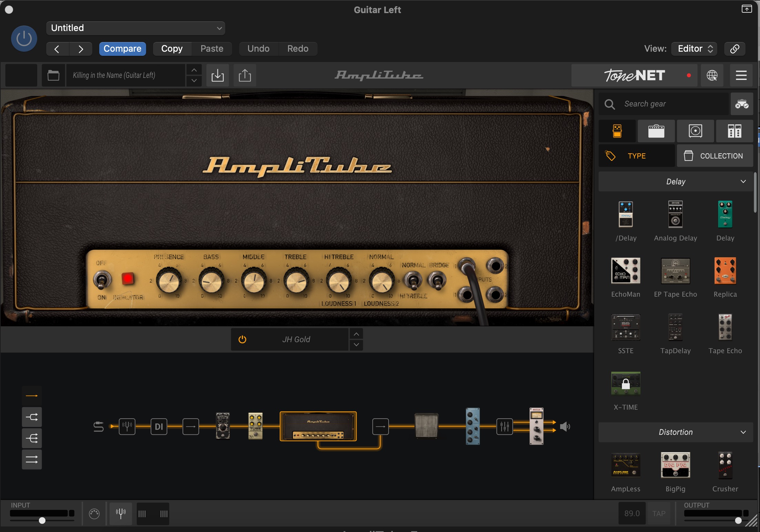Save preset with the download icon
The image size is (760, 532).
[x=217, y=75]
